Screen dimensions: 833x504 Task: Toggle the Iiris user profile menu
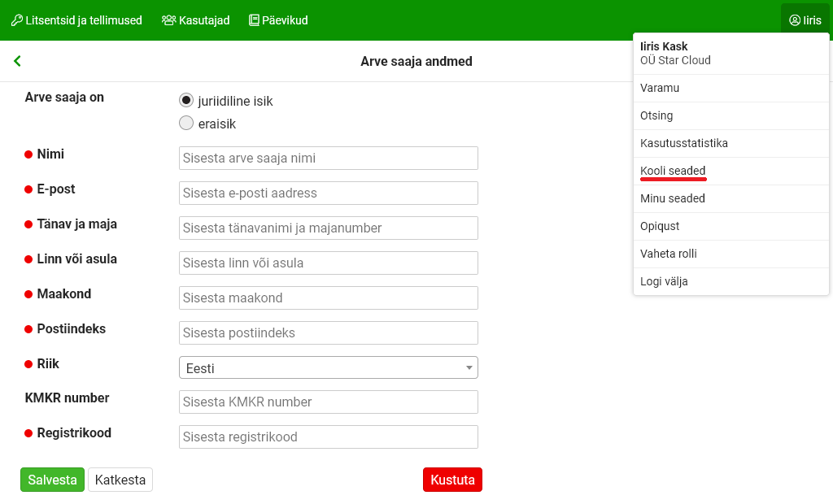coord(805,20)
